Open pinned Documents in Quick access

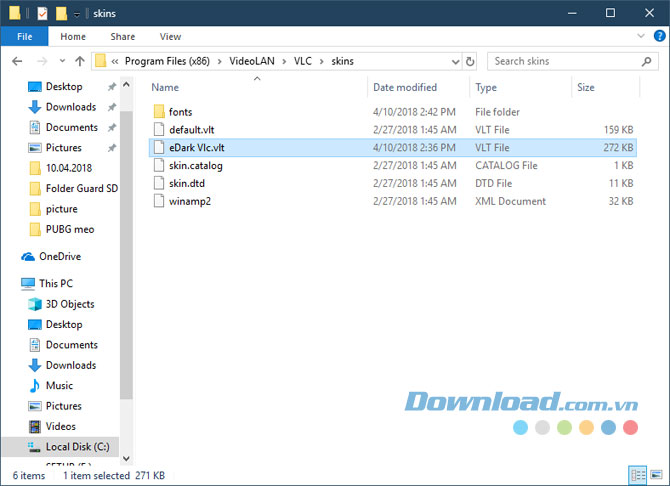(72, 127)
